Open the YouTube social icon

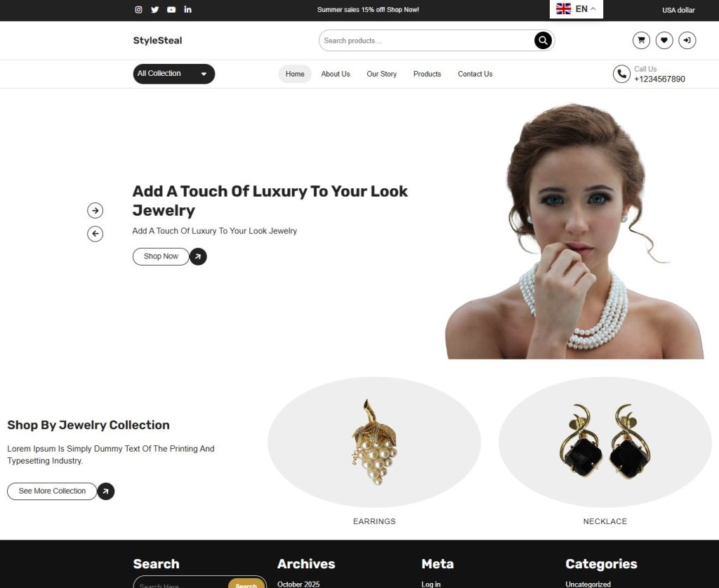tap(171, 10)
